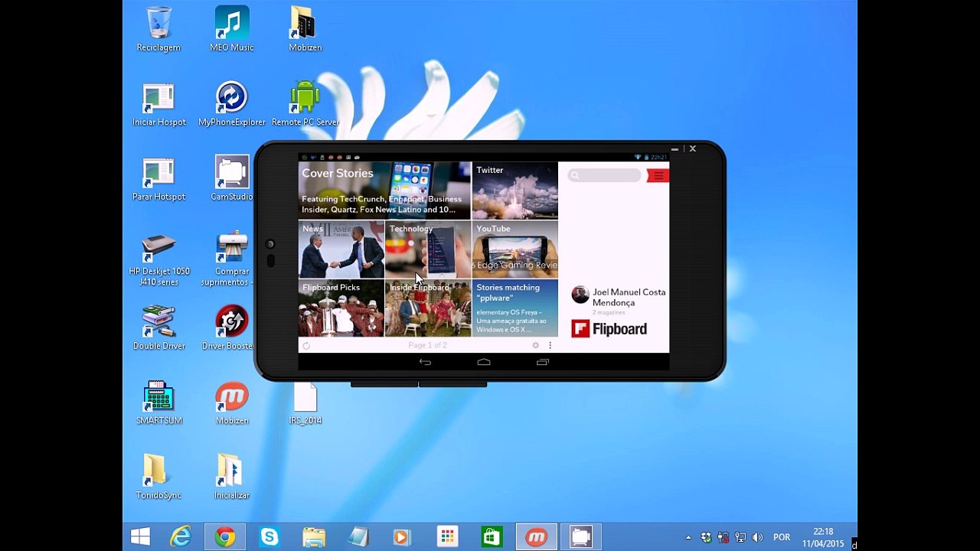Viewport: 980px width, 551px height.
Task: Select the SMARTSUM desktop icon
Action: (x=158, y=403)
